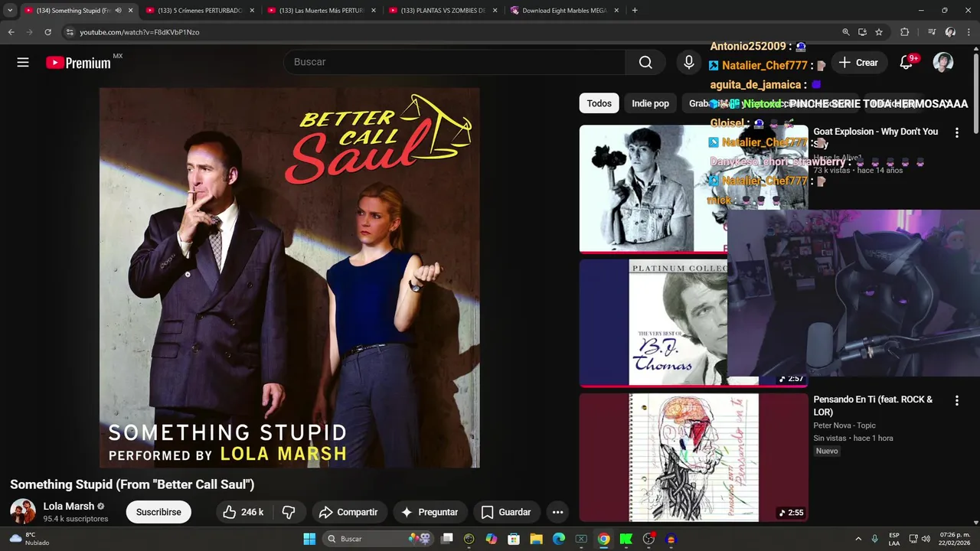Click the YouTube address bar URL
Viewport: 980px width, 551px height.
[139, 32]
